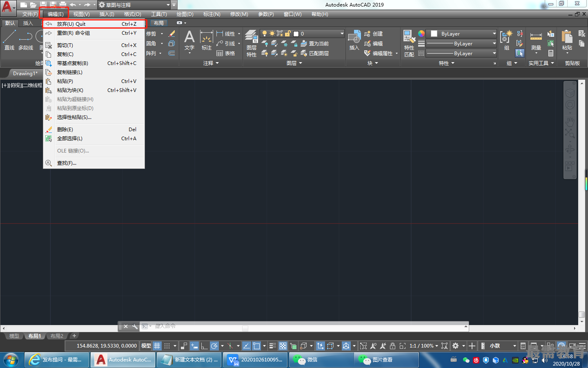
Task: Open the ByLayer color dropdown
Action: [462, 34]
